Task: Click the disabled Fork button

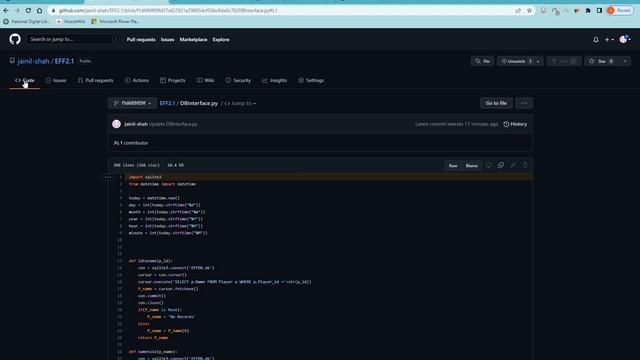Action: coord(564,61)
